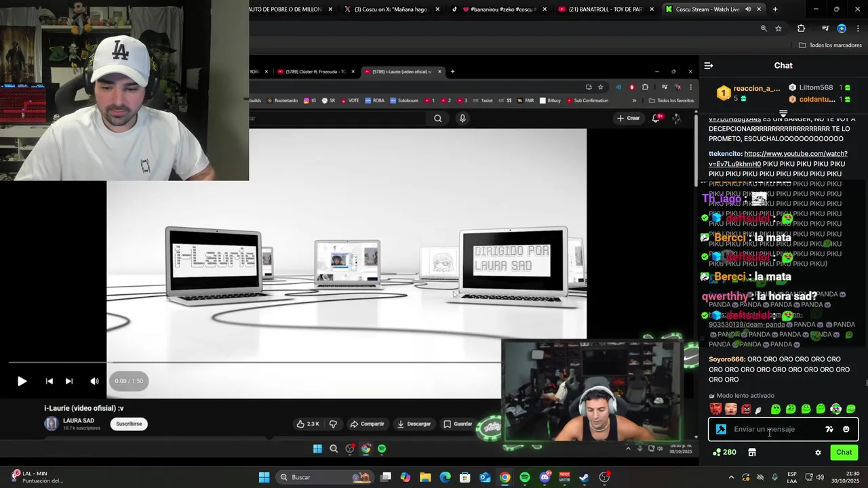The image size is (868, 488).
Task: Open Sub Confirmation bookmark in streamed browser
Action: [x=587, y=100]
